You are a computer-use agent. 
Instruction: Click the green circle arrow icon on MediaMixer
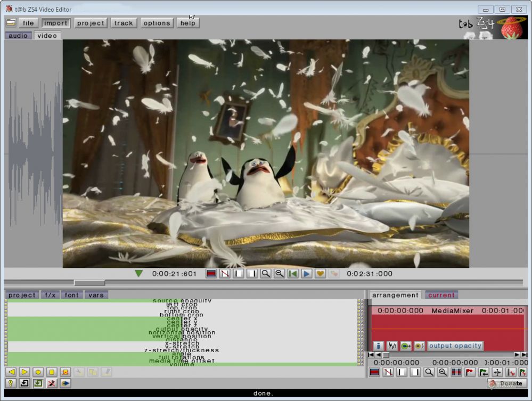(x=406, y=346)
